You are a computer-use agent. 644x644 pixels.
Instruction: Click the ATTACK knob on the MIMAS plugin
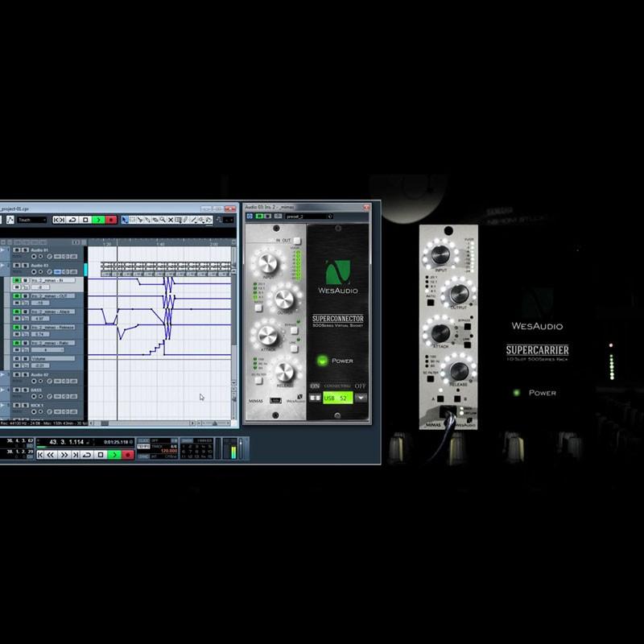click(x=269, y=336)
